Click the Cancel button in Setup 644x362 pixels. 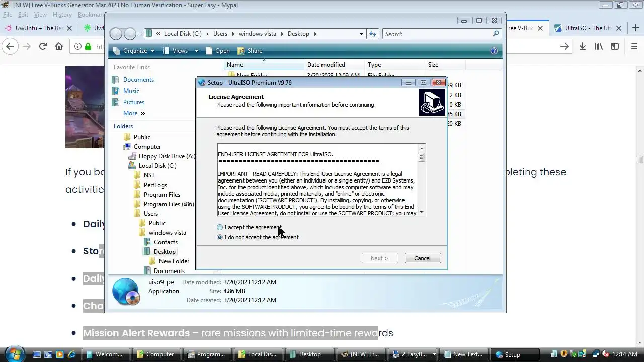coord(422,258)
